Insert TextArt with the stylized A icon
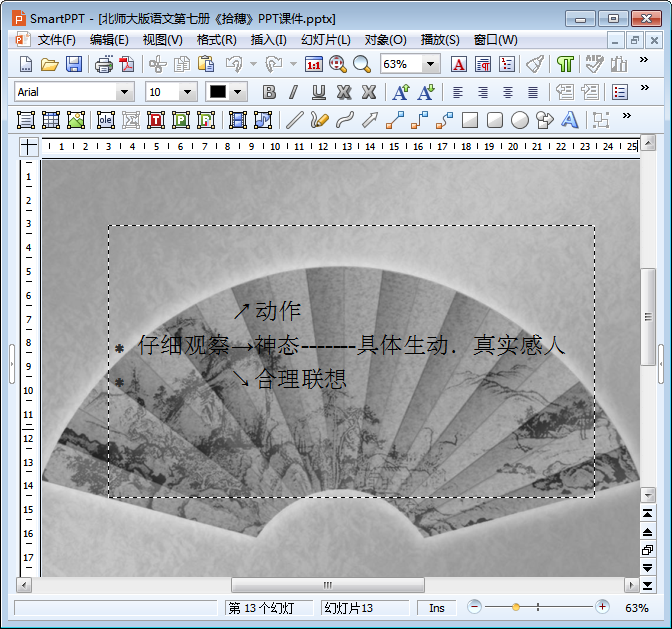This screenshot has height=629, width=672. point(570,120)
